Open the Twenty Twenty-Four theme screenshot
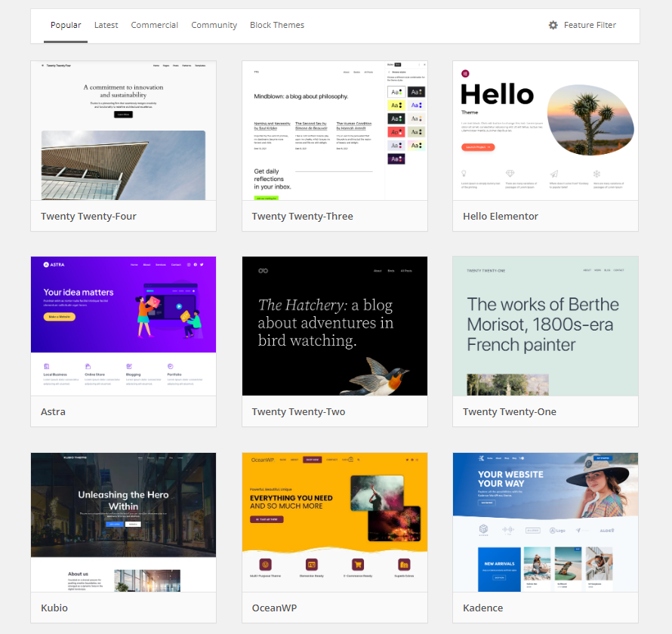Viewport: 672px width, 634px height. pos(123,131)
